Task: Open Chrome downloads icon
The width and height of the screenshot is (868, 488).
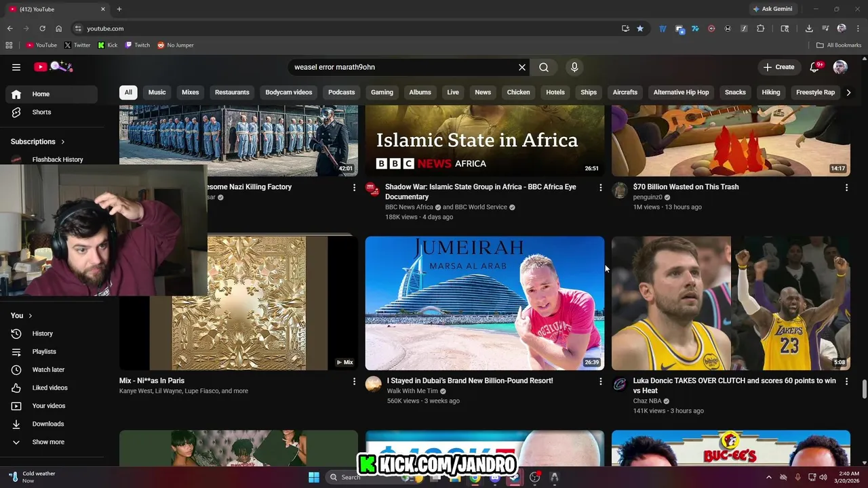Action: point(809,28)
